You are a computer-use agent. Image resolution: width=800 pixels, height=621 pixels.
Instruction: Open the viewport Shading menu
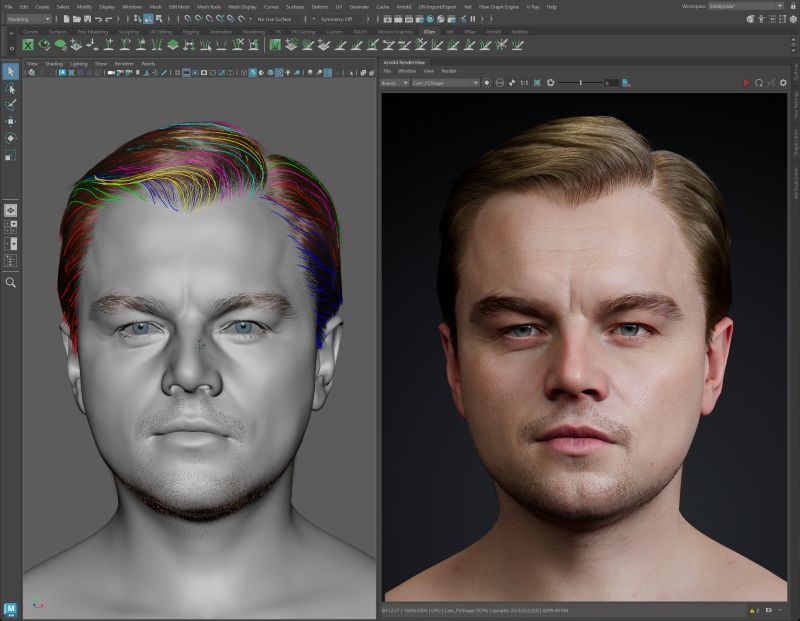[x=54, y=64]
